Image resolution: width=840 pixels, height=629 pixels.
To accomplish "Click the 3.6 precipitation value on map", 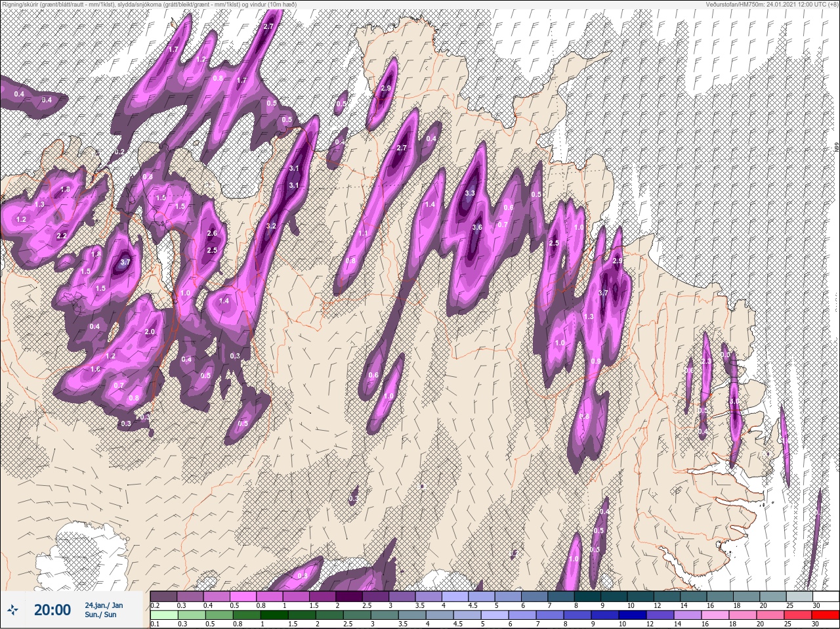I will tap(477, 227).
